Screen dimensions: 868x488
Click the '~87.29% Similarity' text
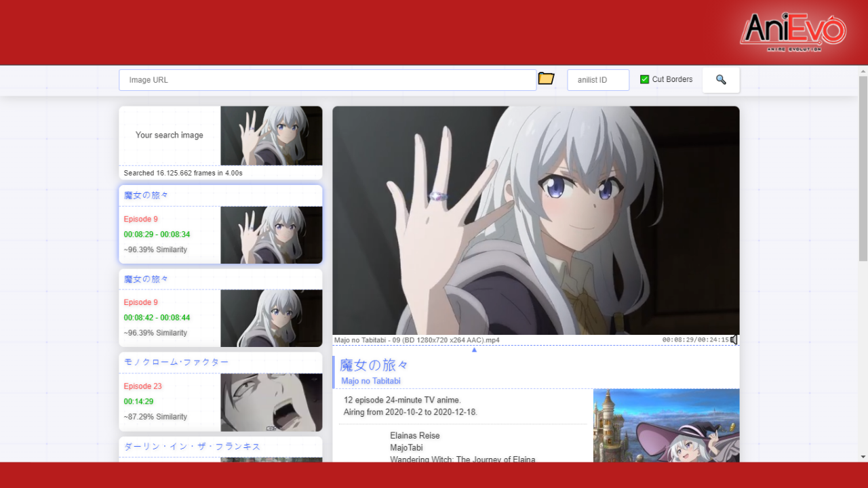[x=155, y=417]
